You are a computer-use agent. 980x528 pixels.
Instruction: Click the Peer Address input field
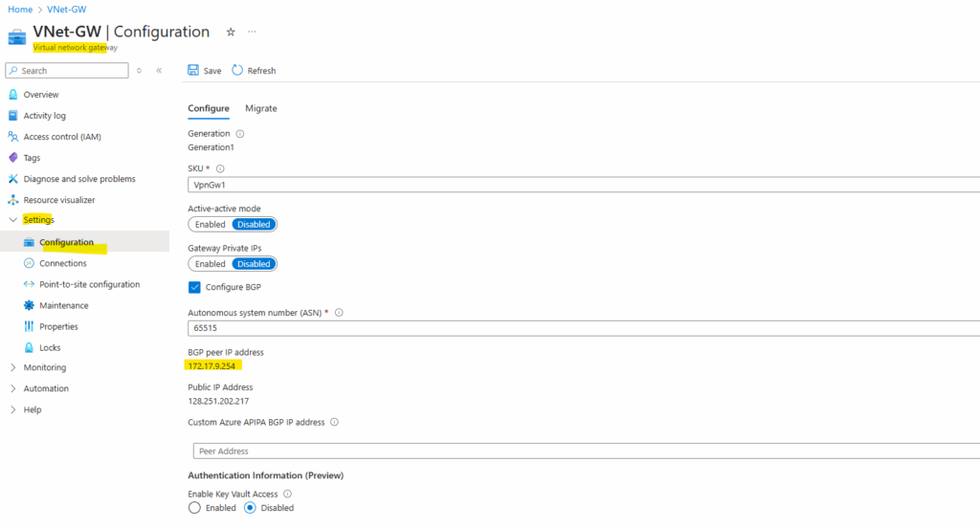tap(587, 451)
